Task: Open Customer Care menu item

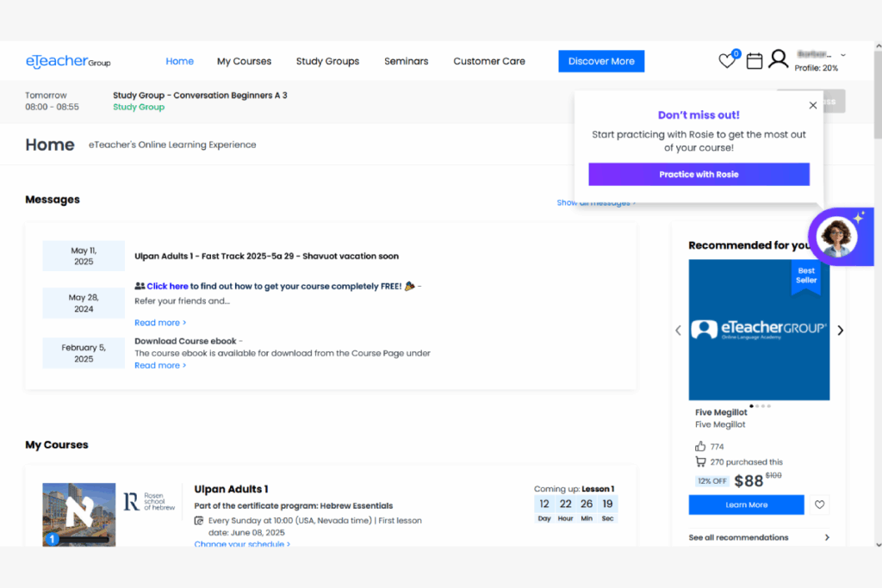Action: 489,61
